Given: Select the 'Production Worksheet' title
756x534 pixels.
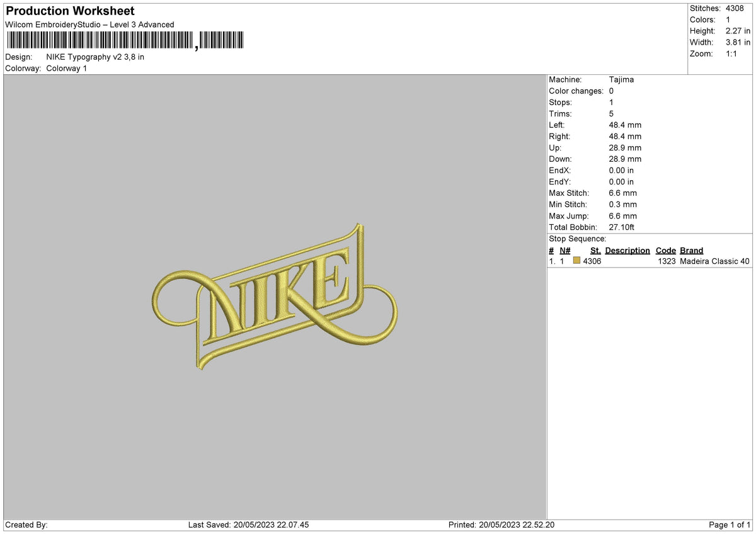Looking at the screenshot, I should pos(70,11).
